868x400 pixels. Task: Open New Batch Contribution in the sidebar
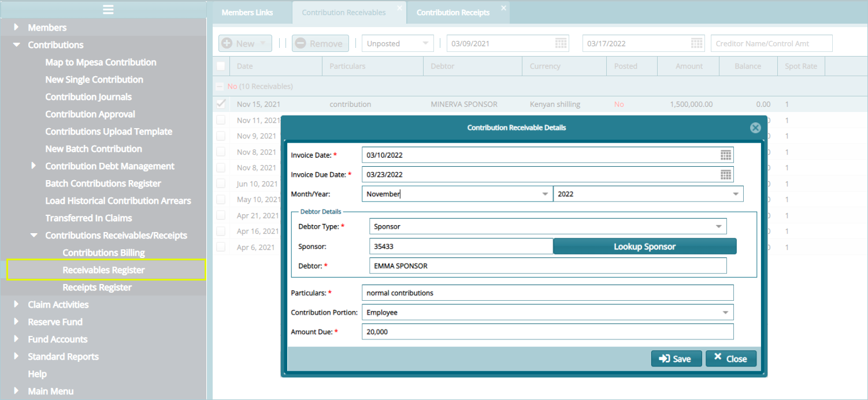click(x=94, y=149)
